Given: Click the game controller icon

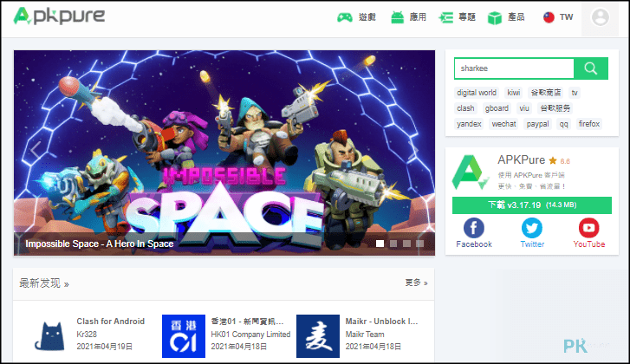Looking at the screenshot, I should (x=345, y=17).
